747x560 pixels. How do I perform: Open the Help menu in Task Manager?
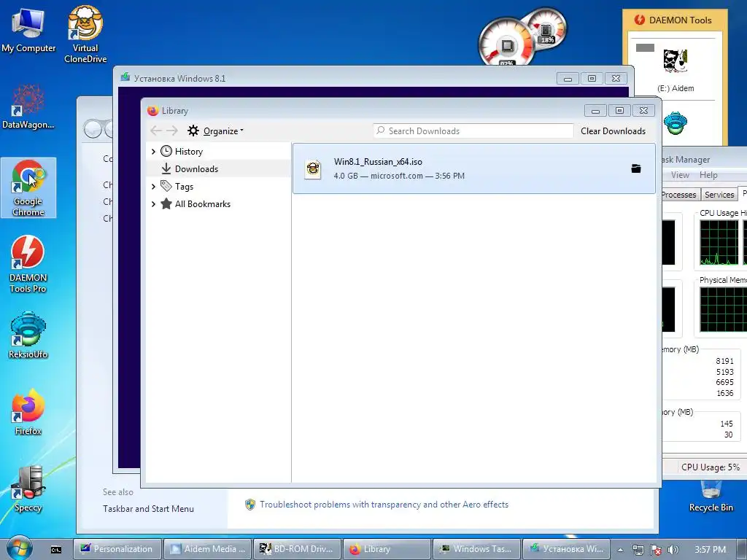[708, 175]
